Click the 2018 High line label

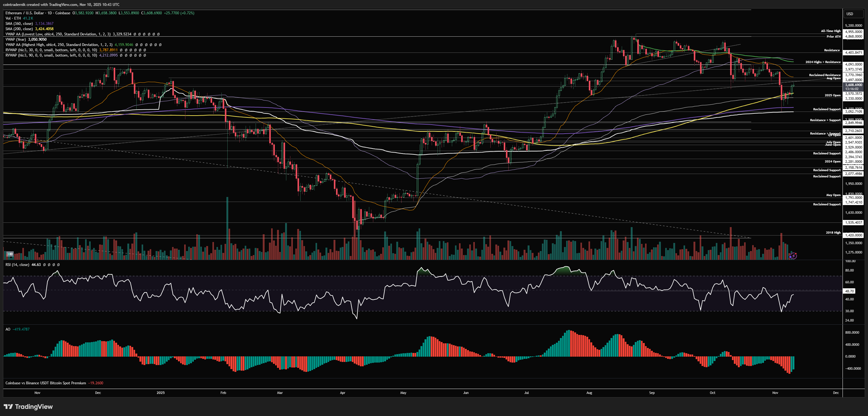click(x=833, y=233)
